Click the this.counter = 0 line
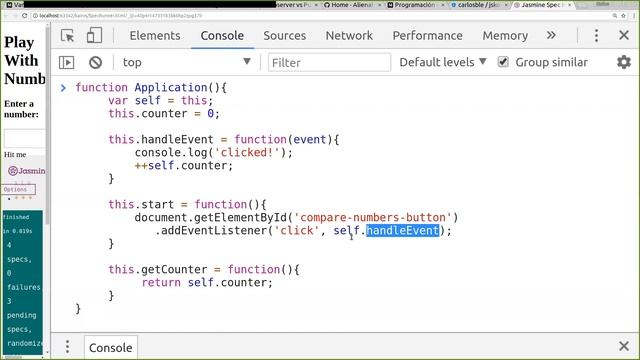This screenshot has width=640, height=360. point(164,113)
